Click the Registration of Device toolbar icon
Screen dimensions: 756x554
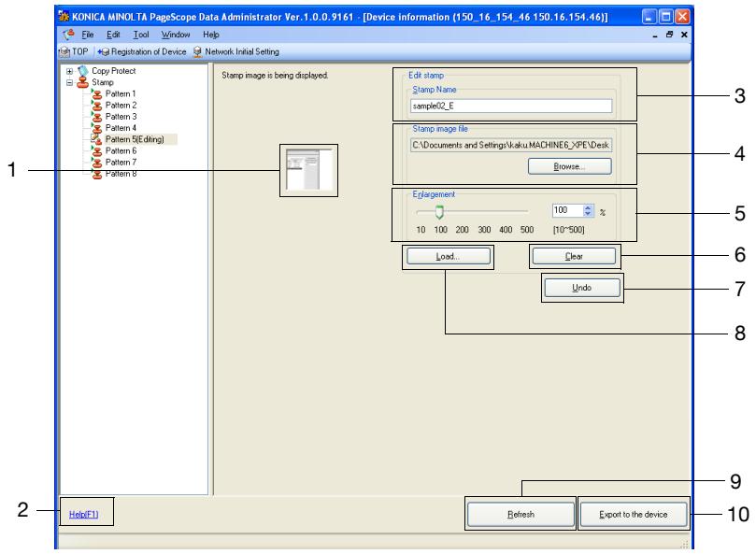[104, 51]
